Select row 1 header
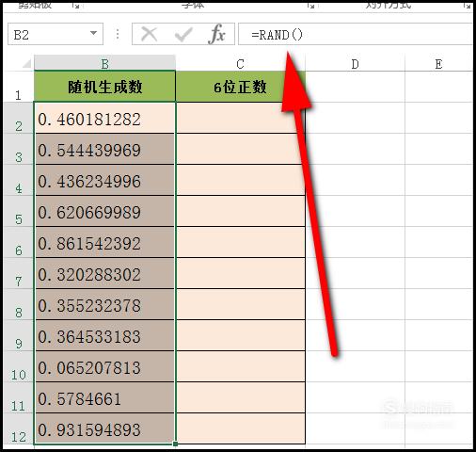 [18, 87]
